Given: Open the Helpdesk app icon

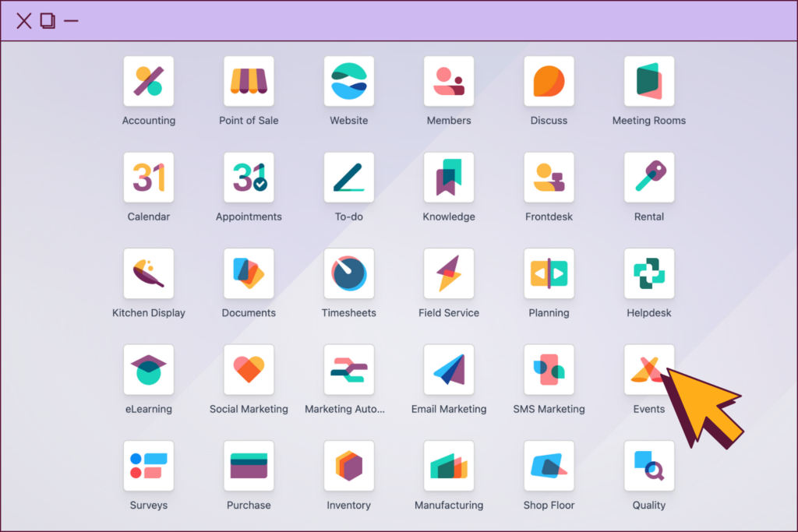Looking at the screenshot, I should pyautogui.click(x=648, y=273).
